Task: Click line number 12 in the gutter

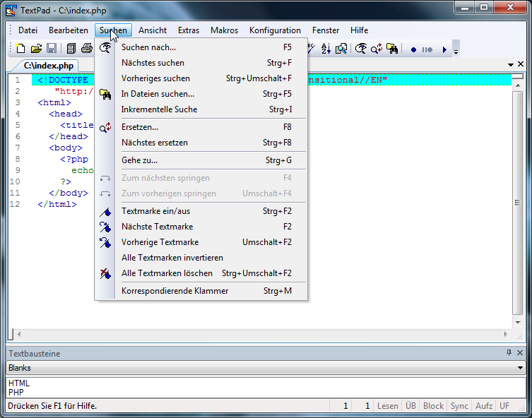Action: (15, 204)
